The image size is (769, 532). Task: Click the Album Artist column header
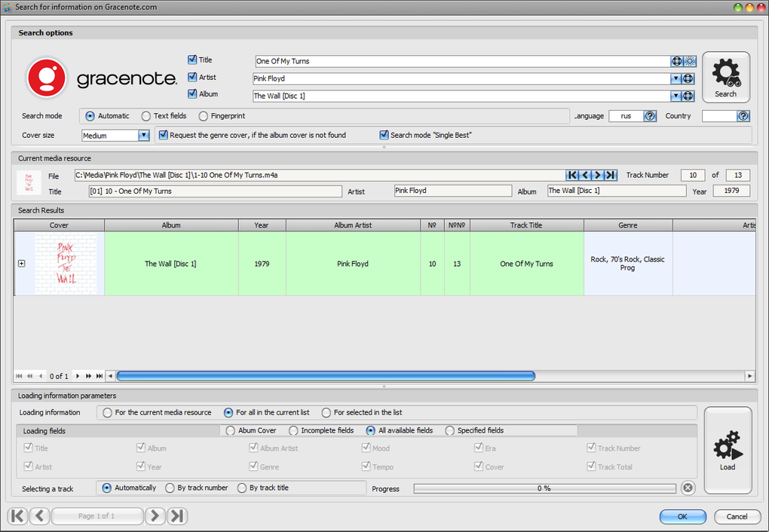click(353, 225)
